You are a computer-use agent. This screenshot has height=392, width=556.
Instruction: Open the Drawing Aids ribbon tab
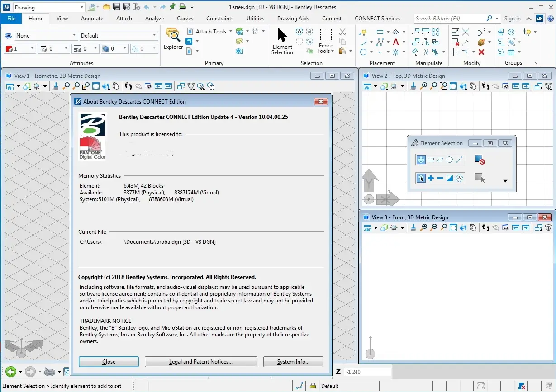tap(293, 19)
